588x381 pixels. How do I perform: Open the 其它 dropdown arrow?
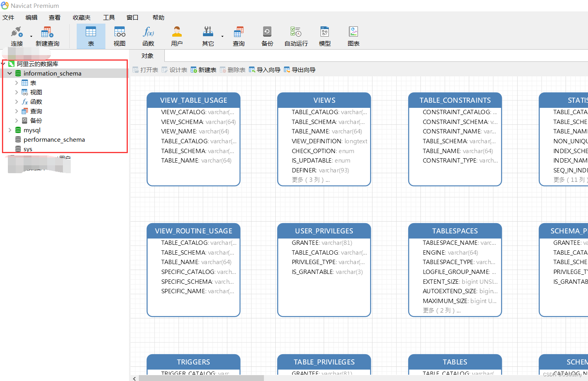point(222,36)
